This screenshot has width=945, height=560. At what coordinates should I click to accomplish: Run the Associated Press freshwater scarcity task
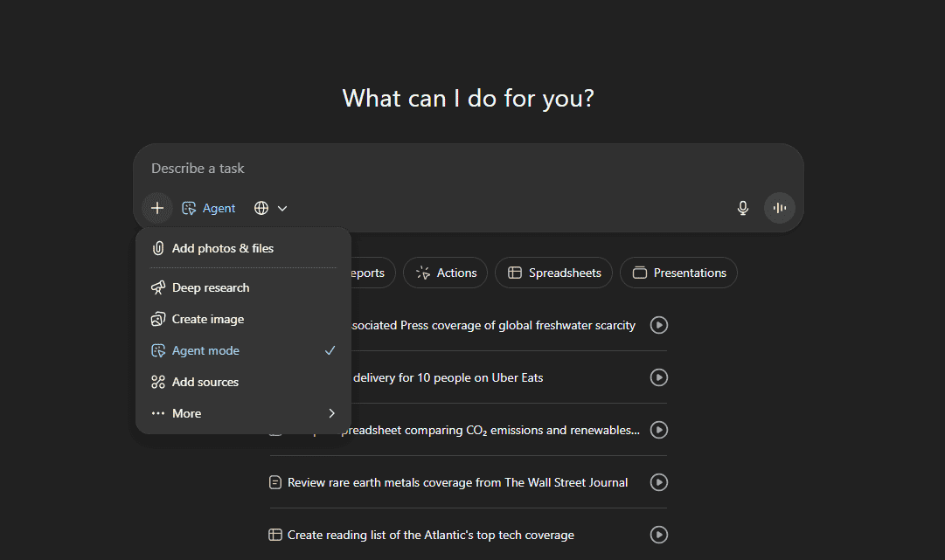point(659,325)
